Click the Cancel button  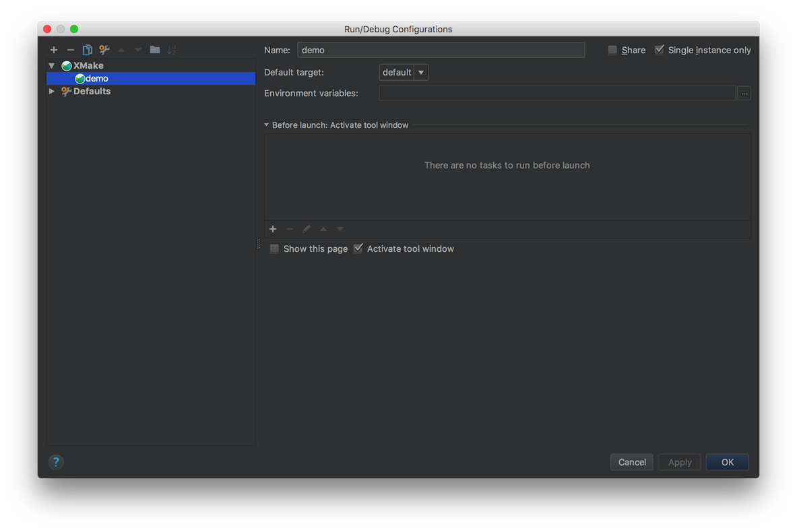tap(632, 463)
